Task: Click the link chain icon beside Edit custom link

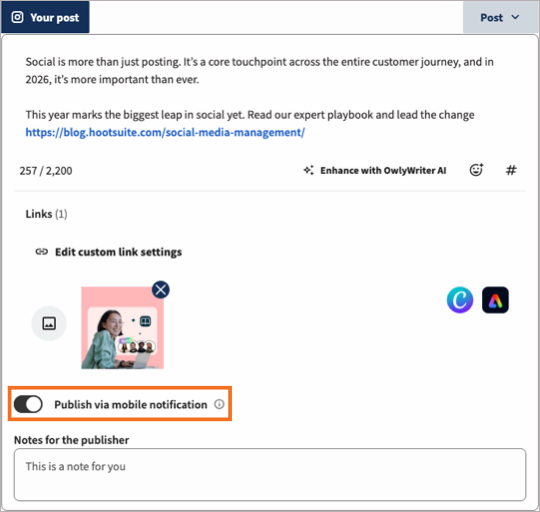Action: tap(42, 252)
